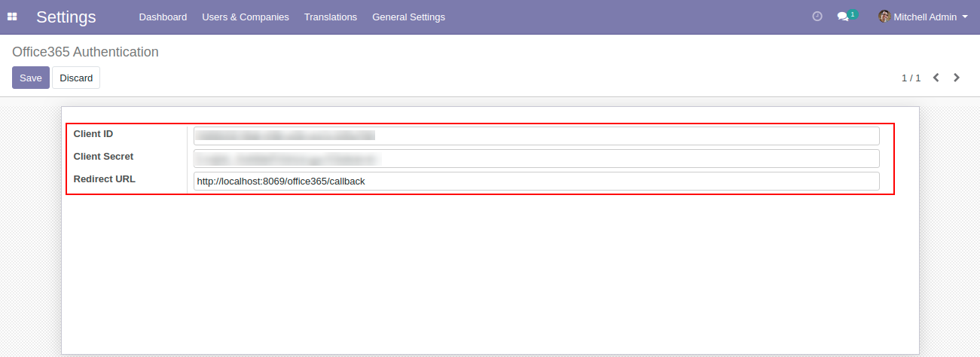The width and height of the screenshot is (980, 357).
Task: Click the Redirect URL field label
Action: click(104, 179)
